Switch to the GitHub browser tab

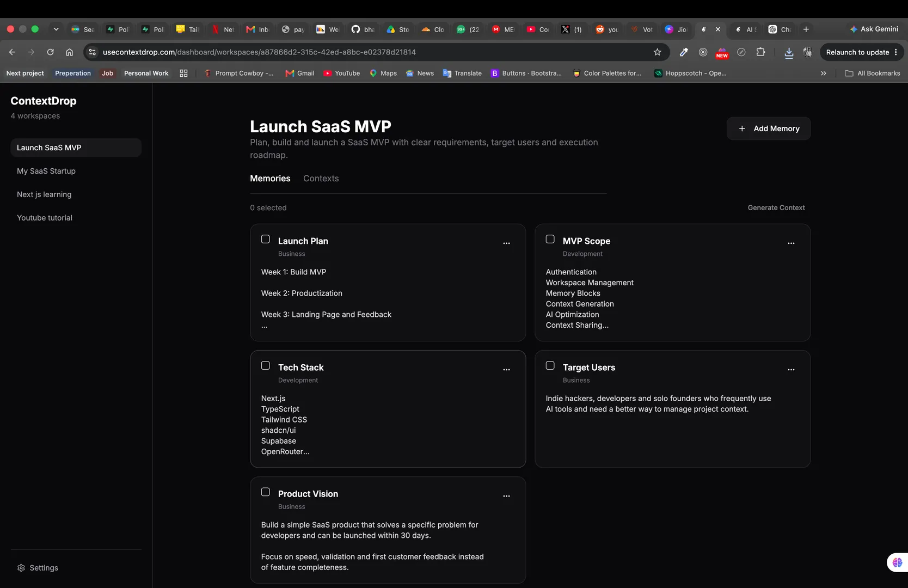[363, 29]
